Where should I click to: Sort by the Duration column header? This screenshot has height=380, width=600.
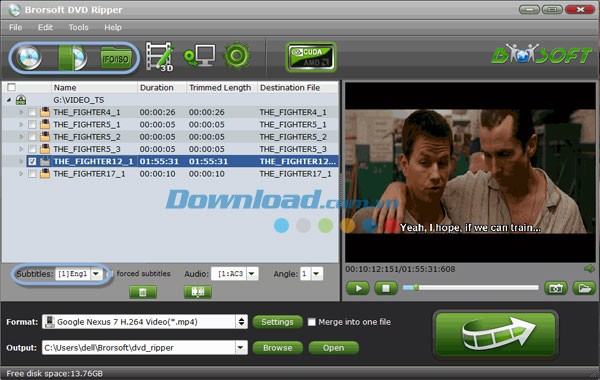162,88
